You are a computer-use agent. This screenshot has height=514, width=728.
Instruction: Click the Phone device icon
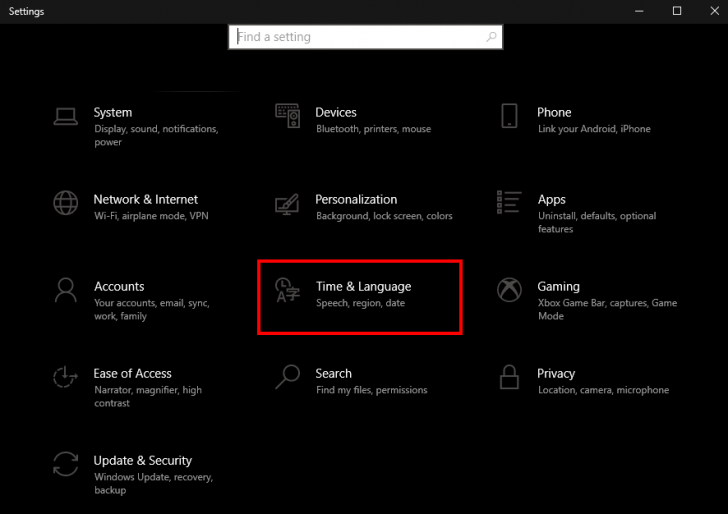click(509, 115)
